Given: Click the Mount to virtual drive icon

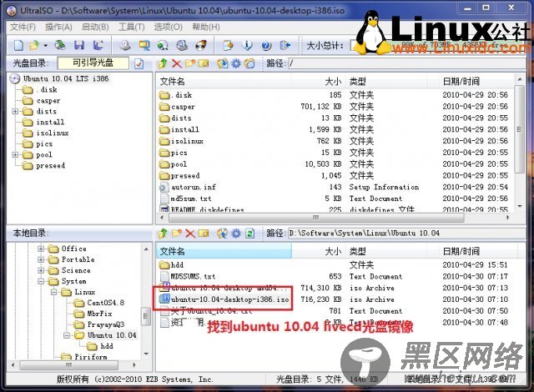Looking at the screenshot, I should pyautogui.click(x=182, y=45).
